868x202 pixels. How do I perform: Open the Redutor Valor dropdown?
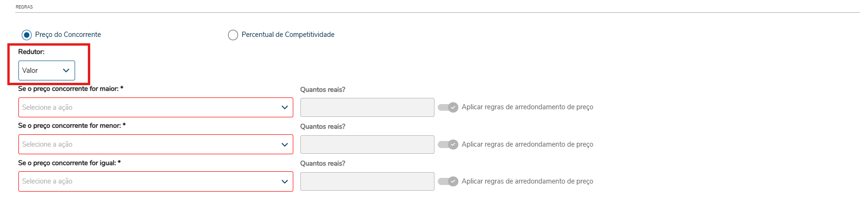[46, 70]
